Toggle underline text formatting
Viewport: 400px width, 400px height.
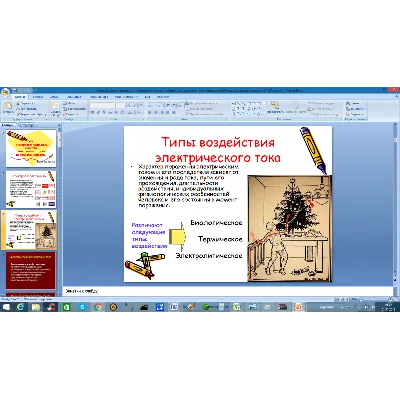pos(104,113)
